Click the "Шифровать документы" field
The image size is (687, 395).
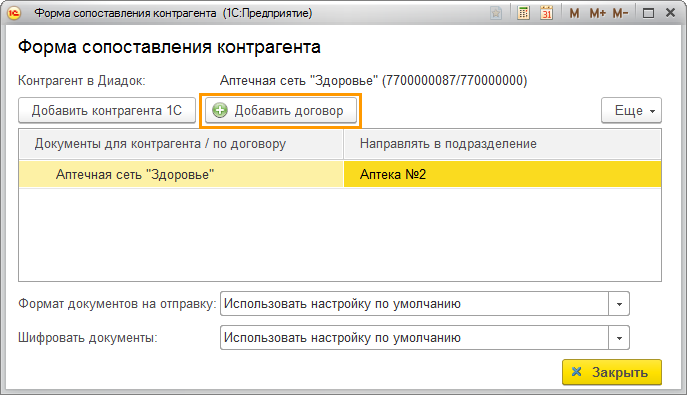[414, 338]
